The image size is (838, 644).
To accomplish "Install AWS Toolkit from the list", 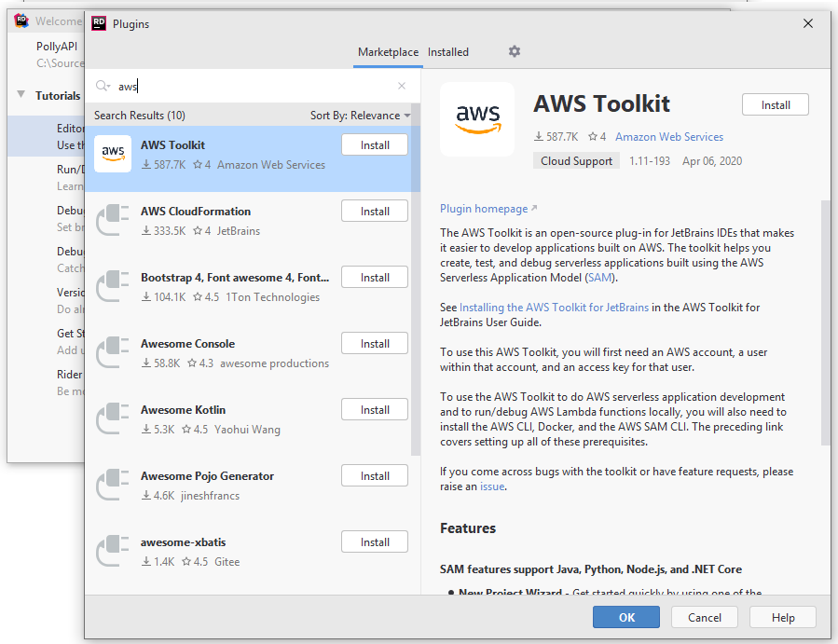I will click(375, 144).
